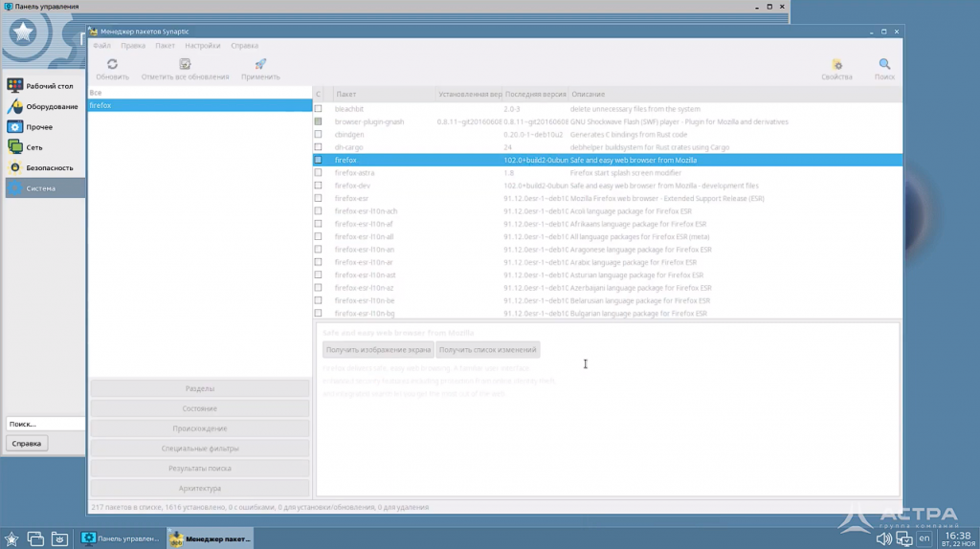Click the Обновить reload icon in Synaptic toolbar

click(113, 64)
